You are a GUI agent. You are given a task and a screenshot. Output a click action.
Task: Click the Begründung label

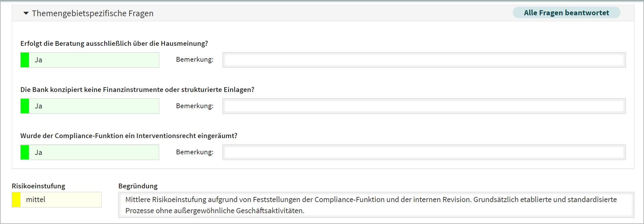coord(138,186)
